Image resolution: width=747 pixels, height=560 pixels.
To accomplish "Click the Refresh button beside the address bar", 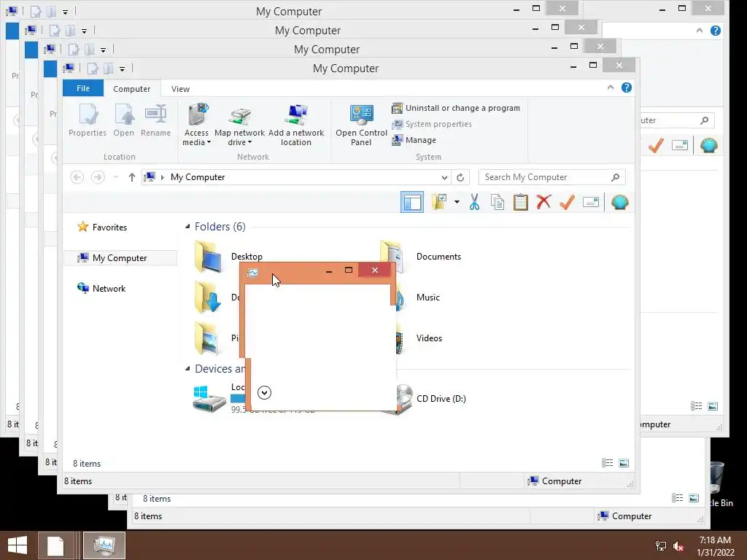I will click(x=460, y=177).
